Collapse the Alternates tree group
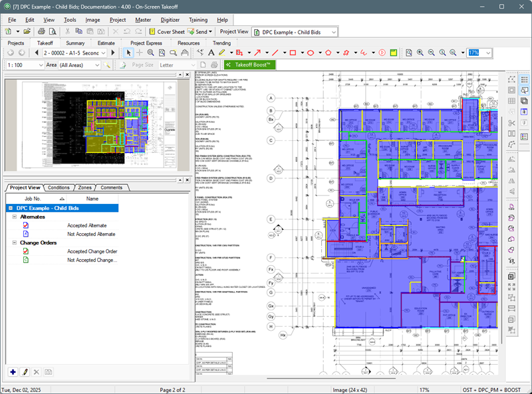Viewport: 532px width, 394px height. pyautogui.click(x=15, y=217)
